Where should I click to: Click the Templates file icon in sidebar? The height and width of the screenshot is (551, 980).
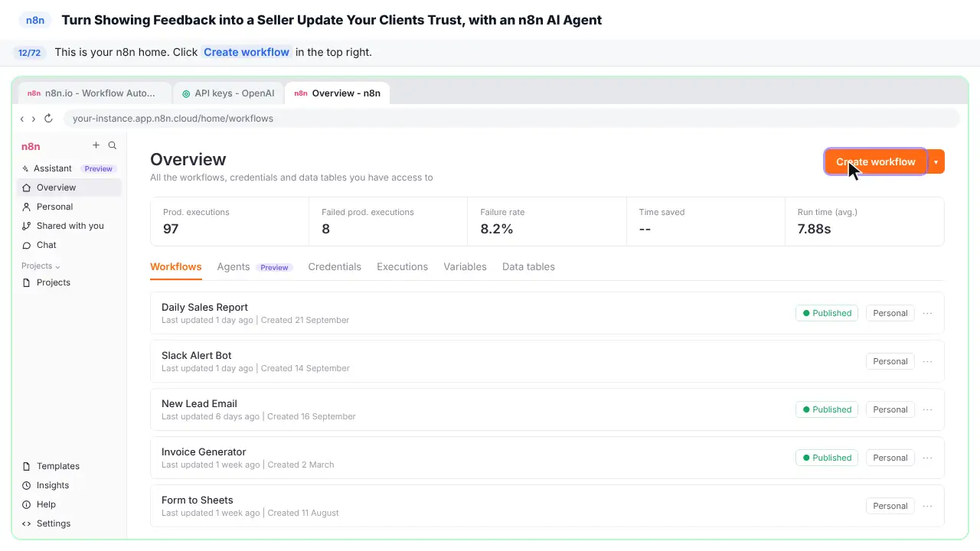(27, 466)
